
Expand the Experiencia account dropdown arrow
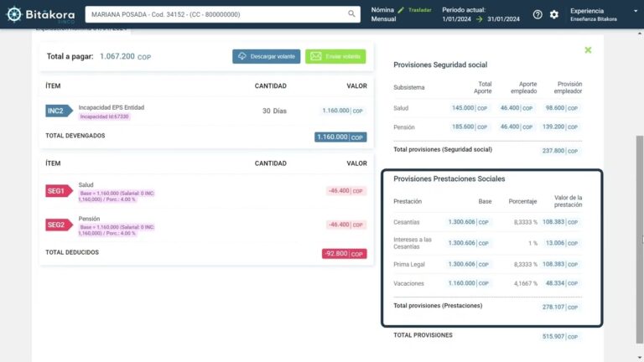[x=636, y=11]
